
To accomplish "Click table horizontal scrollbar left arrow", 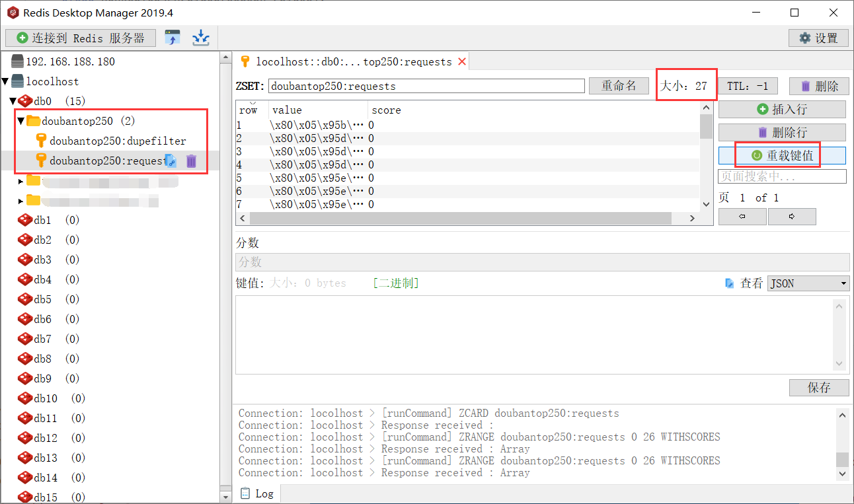I will (x=243, y=218).
